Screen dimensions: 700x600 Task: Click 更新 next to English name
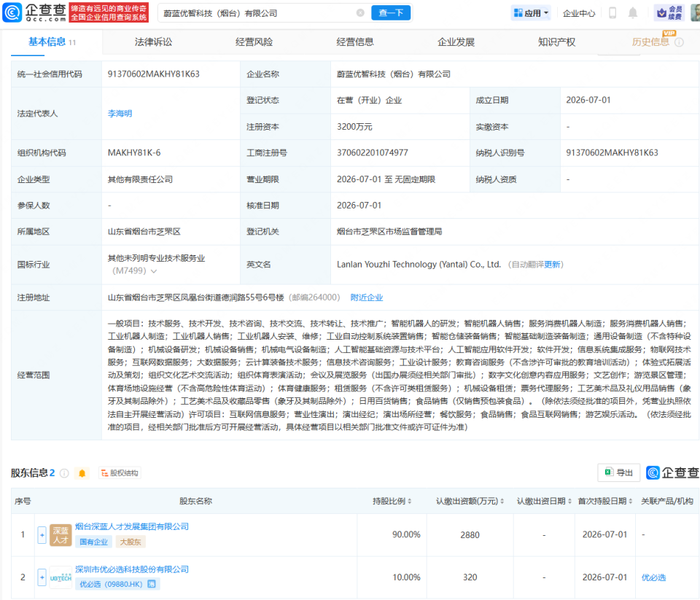coord(552,265)
